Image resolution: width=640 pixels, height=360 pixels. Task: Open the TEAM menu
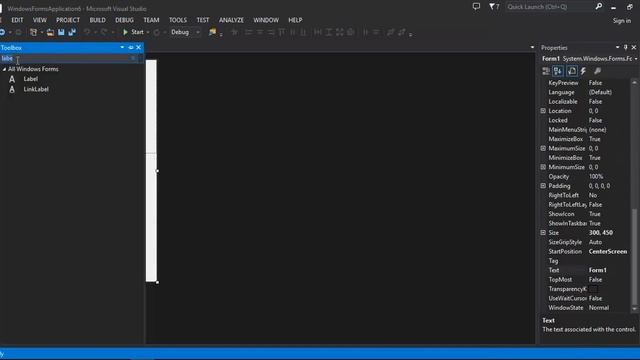tap(151, 20)
